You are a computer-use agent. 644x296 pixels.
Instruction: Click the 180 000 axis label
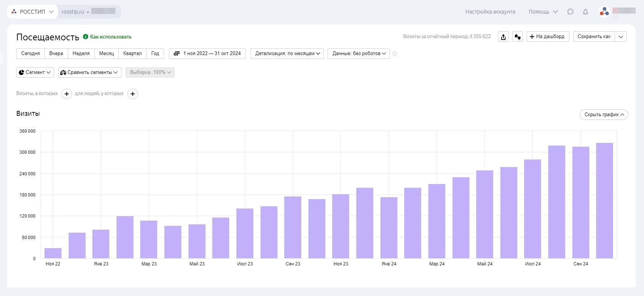[x=27, y=195]
